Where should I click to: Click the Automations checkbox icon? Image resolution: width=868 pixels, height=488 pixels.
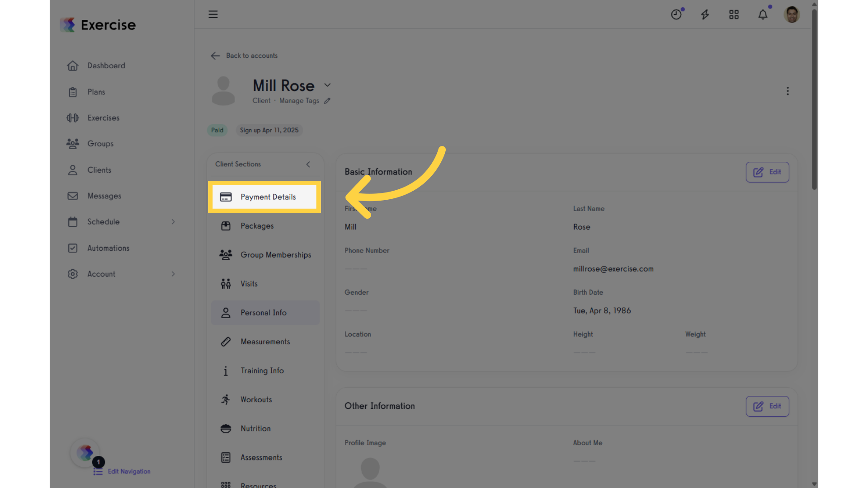73,248
